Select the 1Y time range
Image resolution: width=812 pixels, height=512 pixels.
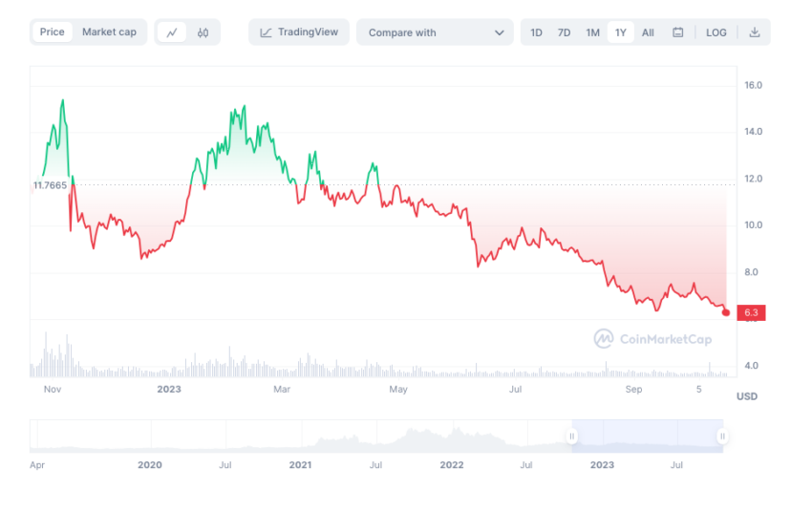pyautogui.click(x=621, y=32)
